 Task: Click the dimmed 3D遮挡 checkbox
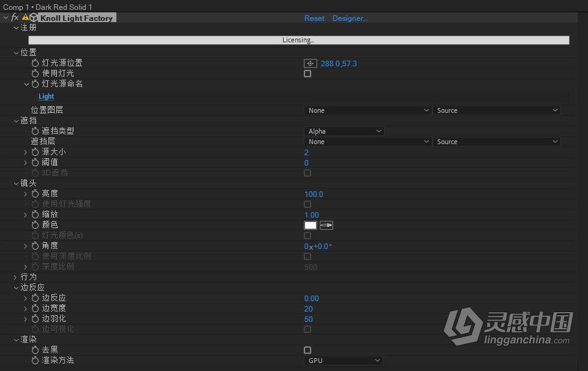point(307,173)
